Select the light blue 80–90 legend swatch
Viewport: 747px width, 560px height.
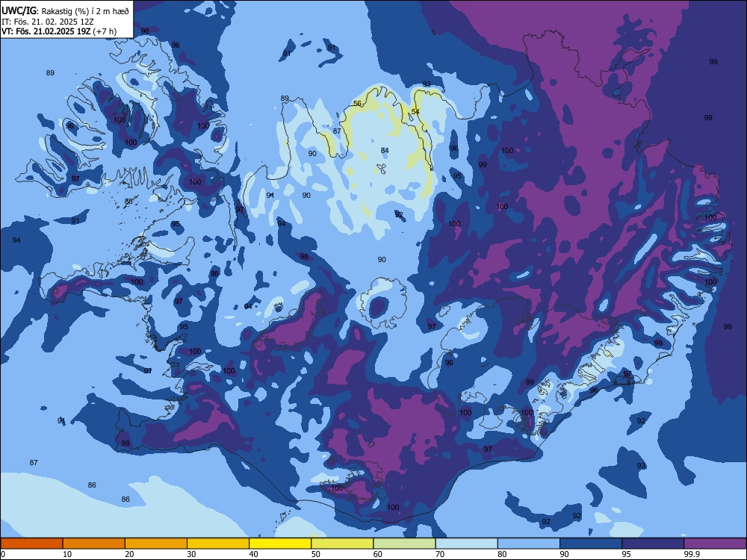pos(529,544)
